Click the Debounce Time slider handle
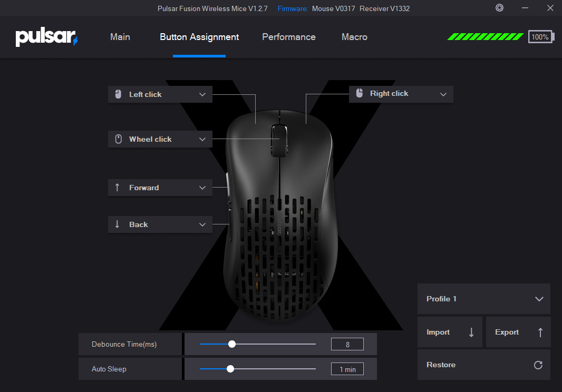 [x=231, y=344]
